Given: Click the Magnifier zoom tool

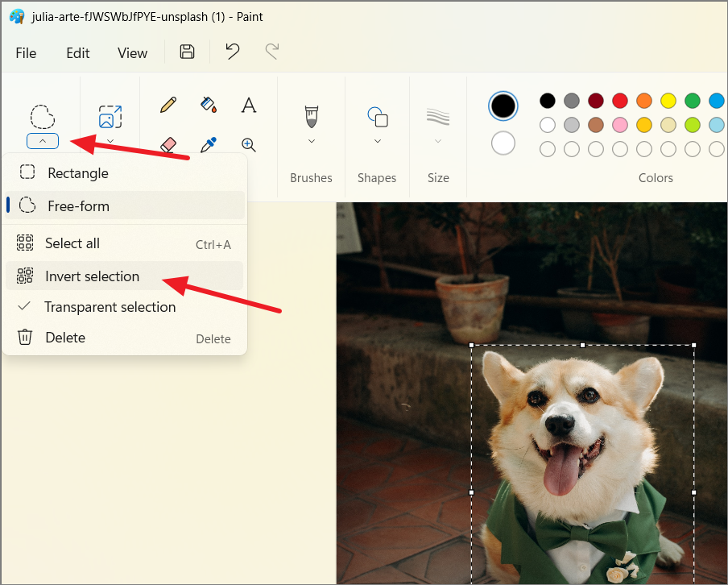Looking at the screenshot, I should pos(249,145).
